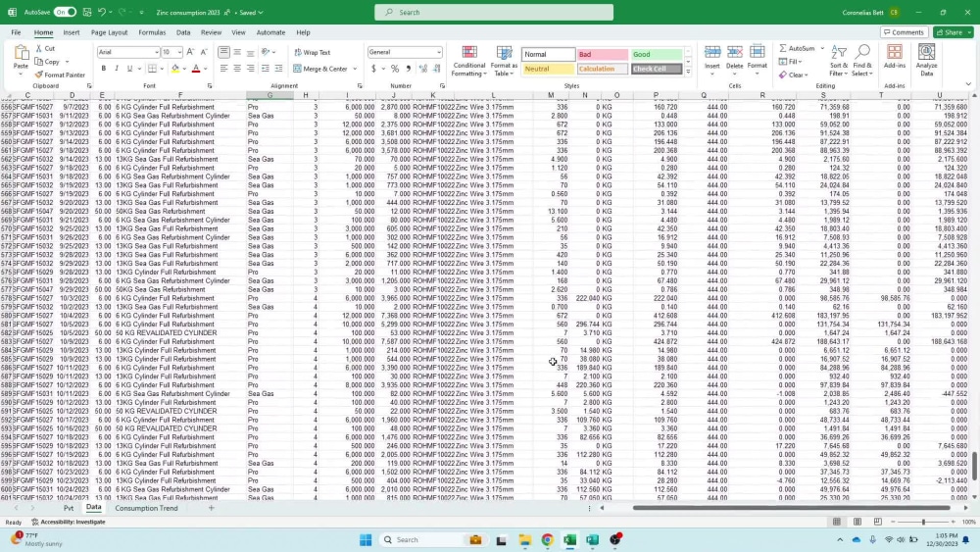The width and height of the screenshot is (980, 552).
Task: Center text horizontally
Action: coord(237,69)
